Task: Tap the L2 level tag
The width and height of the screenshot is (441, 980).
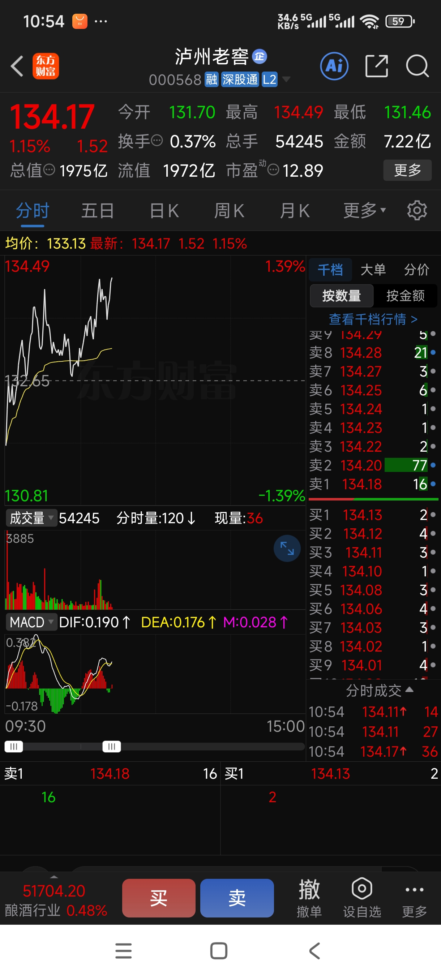Action: pyautogui.click(x=269, y=79)
